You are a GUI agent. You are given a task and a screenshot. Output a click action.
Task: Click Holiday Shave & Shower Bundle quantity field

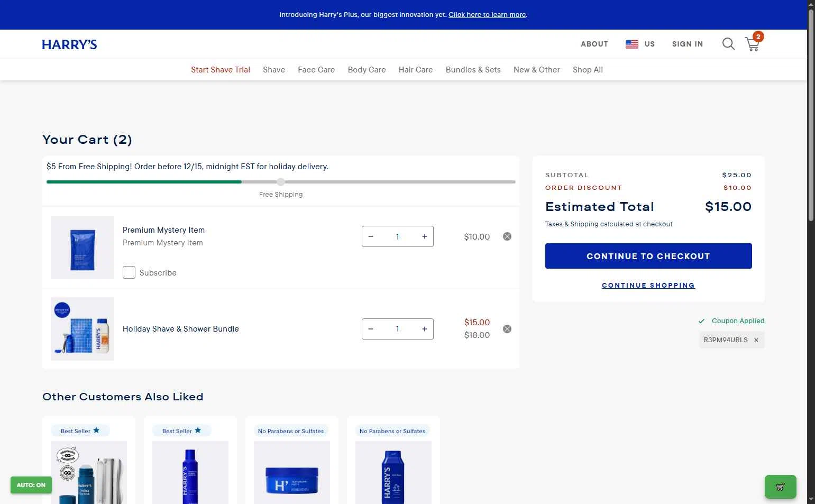[398, 329]
